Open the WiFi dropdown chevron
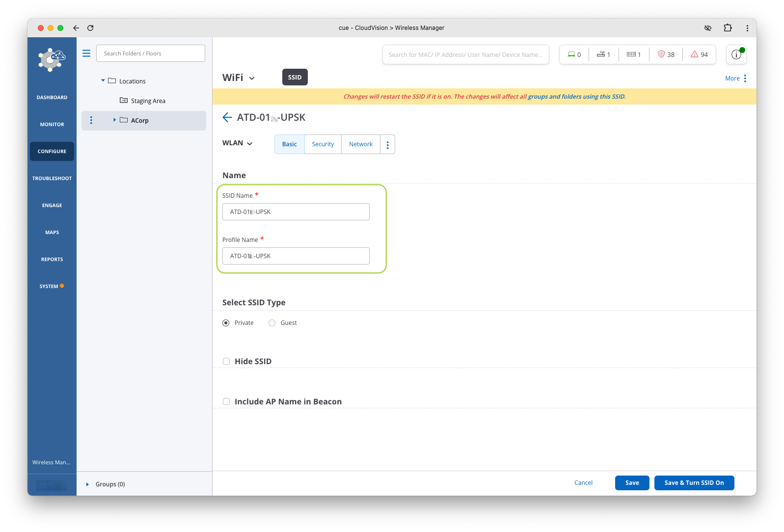The height and width of the screenshot is (532, 784). click(x=252, y=78)
